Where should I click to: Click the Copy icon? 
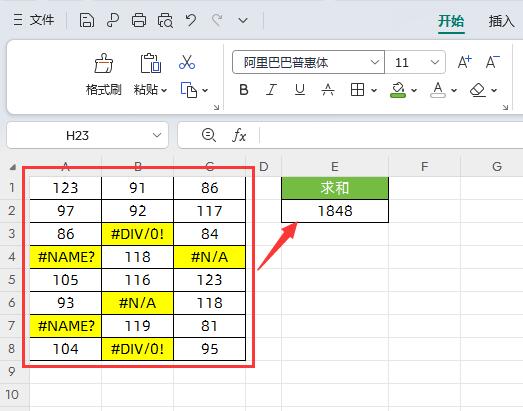point(189,90)
